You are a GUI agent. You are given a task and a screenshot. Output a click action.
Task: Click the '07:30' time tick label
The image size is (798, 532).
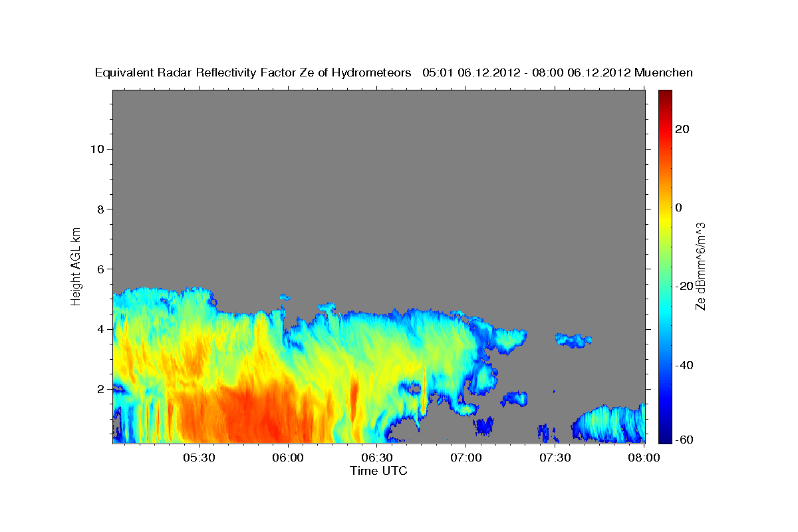coord(555,458)
